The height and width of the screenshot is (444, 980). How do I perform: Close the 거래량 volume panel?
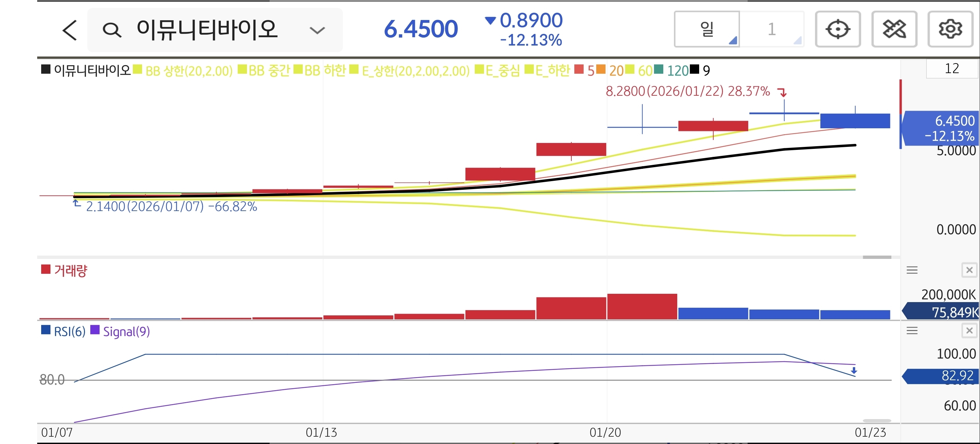pyautogui.click(x=969, y=270)
